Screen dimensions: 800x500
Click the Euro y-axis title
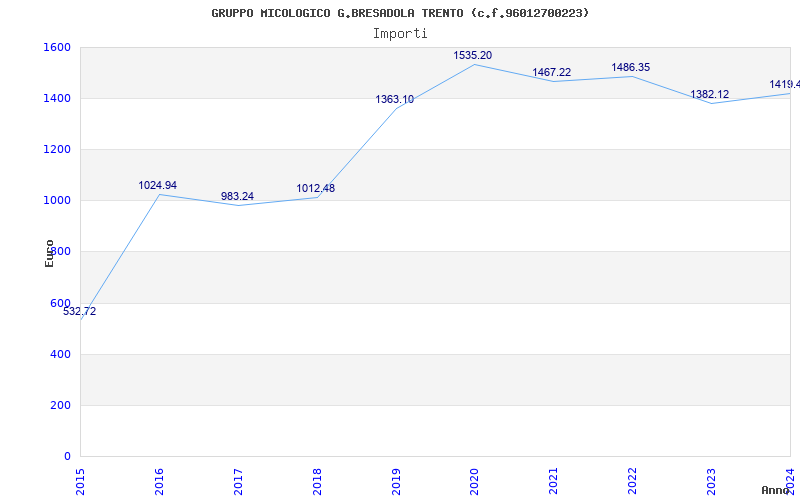pos(49,253)
